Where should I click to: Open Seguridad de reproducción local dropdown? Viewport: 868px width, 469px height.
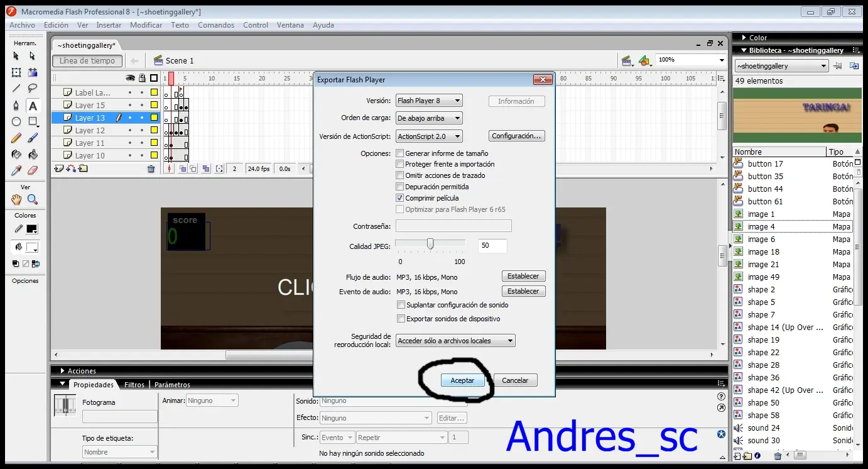click(455, 341)
